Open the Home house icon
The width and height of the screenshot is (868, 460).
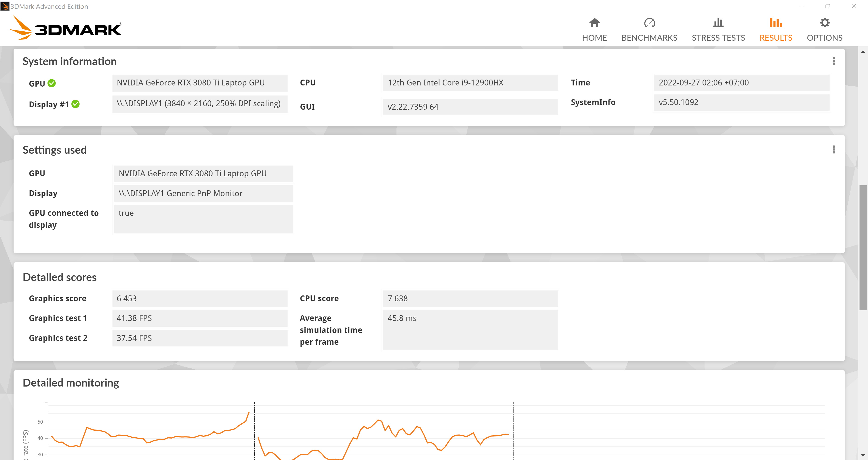tap(594, 23)
